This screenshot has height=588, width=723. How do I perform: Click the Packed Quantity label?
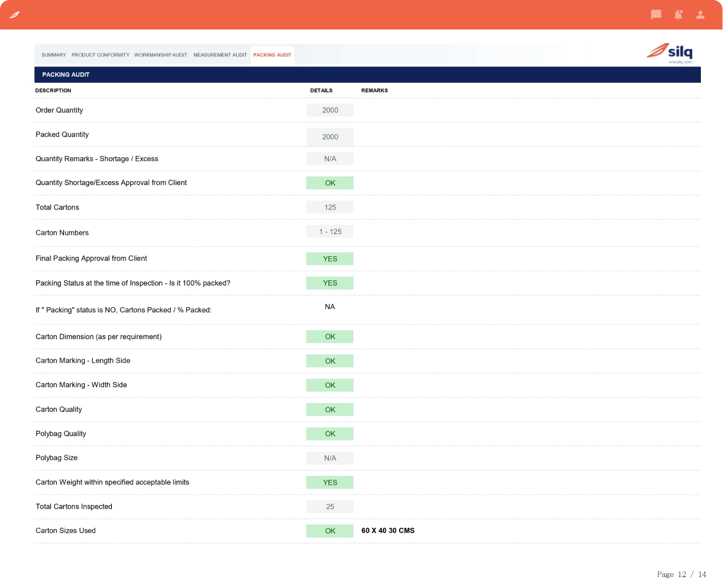61,135
